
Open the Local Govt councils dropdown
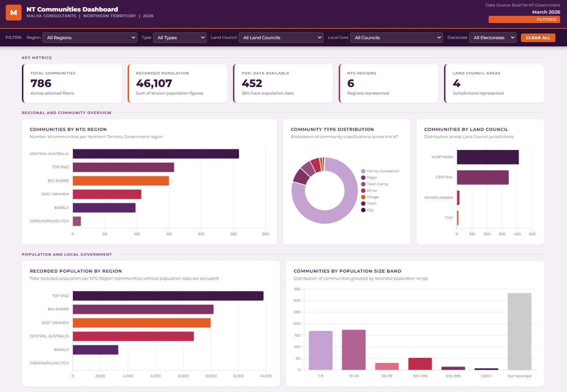tap(397, 37)
